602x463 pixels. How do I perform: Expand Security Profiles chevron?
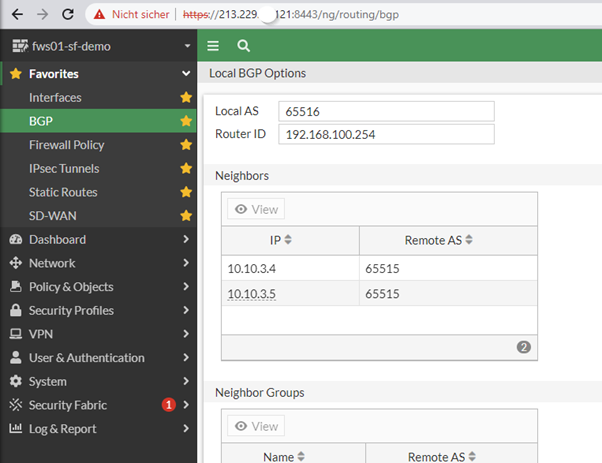click(186, 310)
